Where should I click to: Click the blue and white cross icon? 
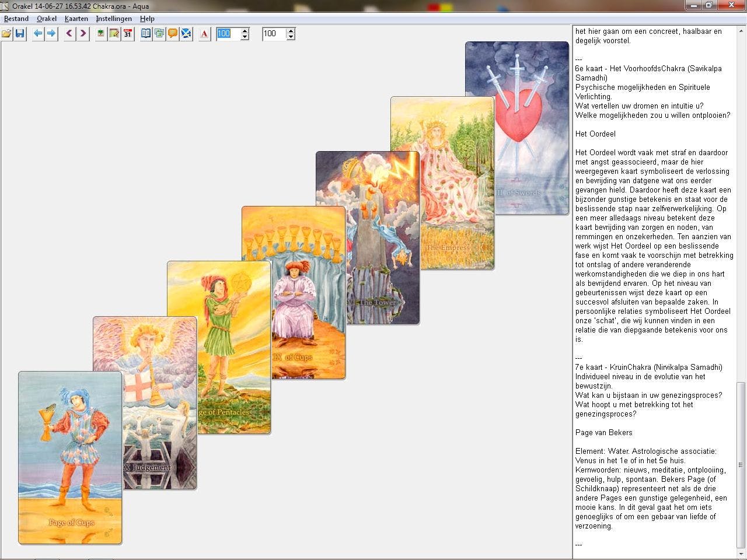tap(186, 34)
